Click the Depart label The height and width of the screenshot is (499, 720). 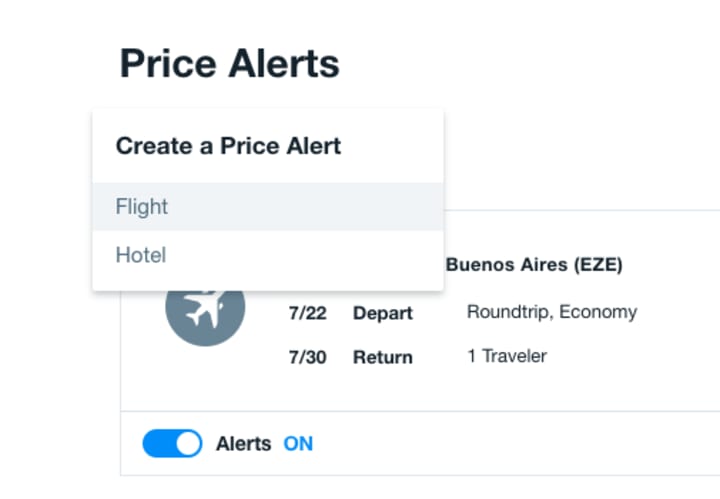(x=382, y=313)
